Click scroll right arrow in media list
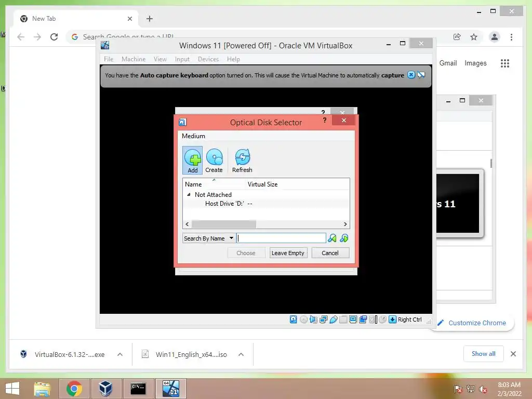The height and width of the screenshot is (399, 532). pos(345,224)
